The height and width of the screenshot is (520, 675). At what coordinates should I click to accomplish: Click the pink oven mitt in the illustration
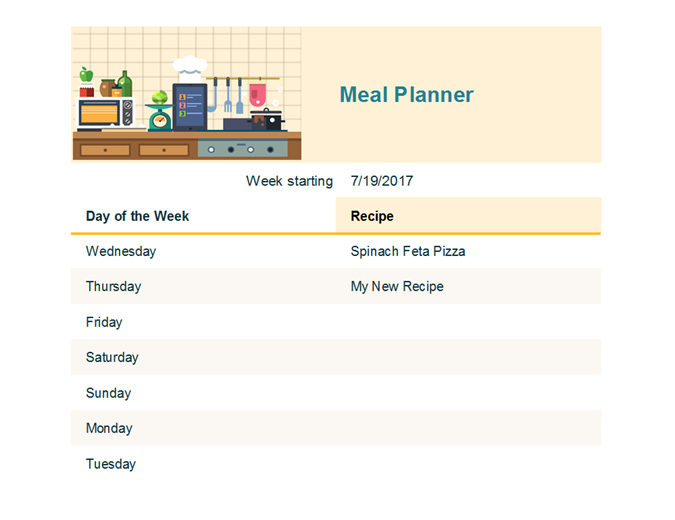click(258, 95)
